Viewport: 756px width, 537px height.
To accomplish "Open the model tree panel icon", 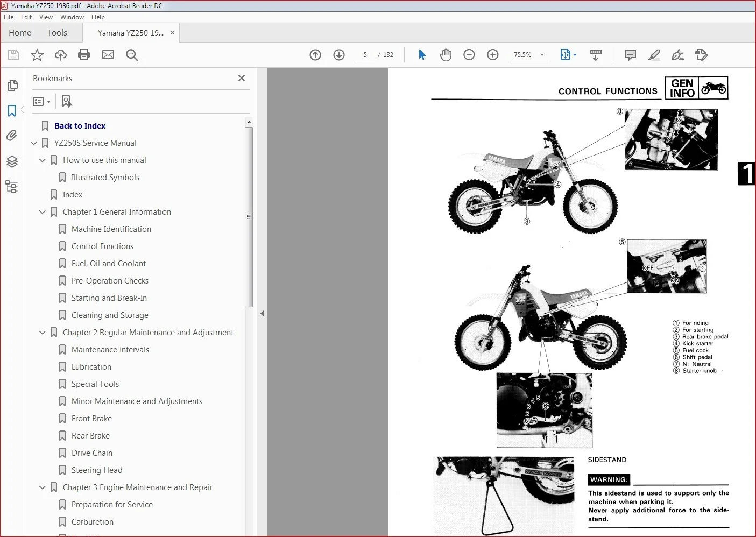I will tap(12, 187).
